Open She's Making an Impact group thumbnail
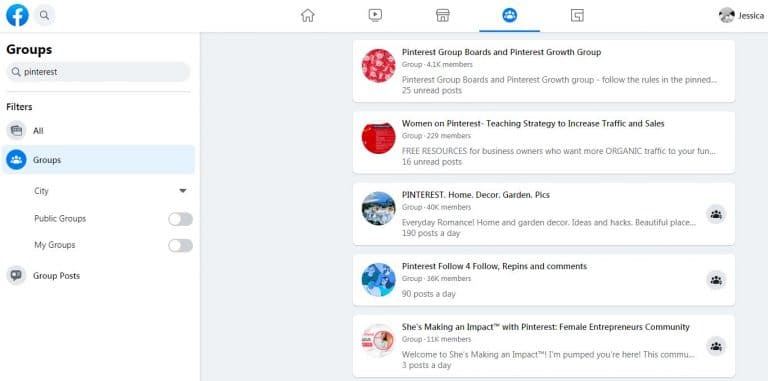This screenshot has width=768, height=381. click(379, 341)
